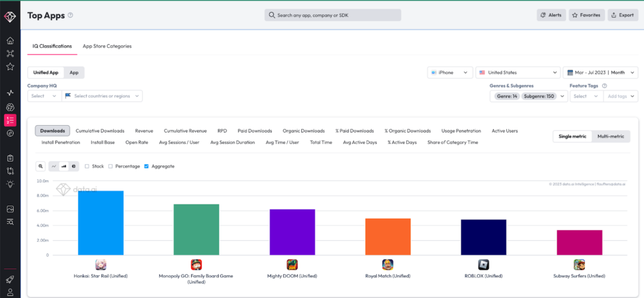Click the Subway Surfers app icon
Image resolution: width=644 pixels, height=298 pixels.
click(579, 264)
